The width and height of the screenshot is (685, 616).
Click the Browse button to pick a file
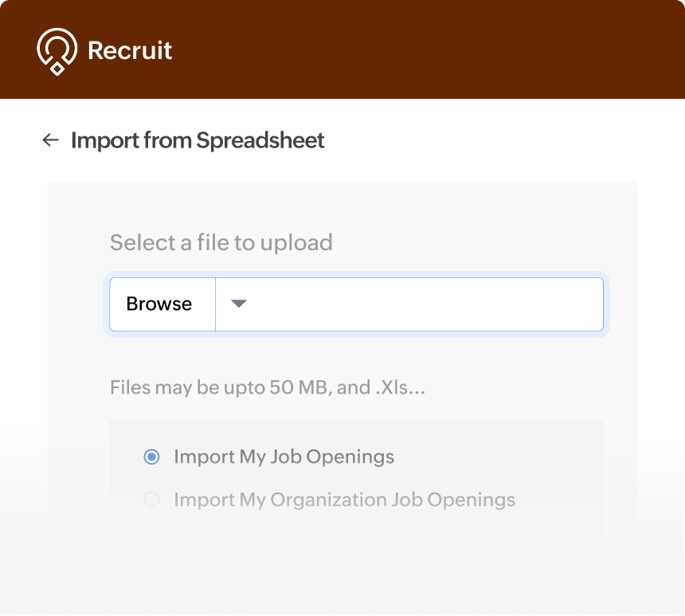pyautogui.click(x=159, y=304)
